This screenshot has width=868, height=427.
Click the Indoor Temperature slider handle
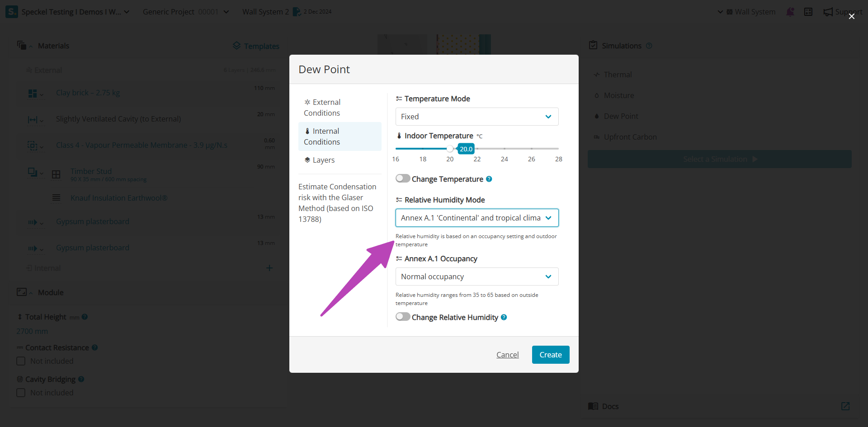[450, 149]
